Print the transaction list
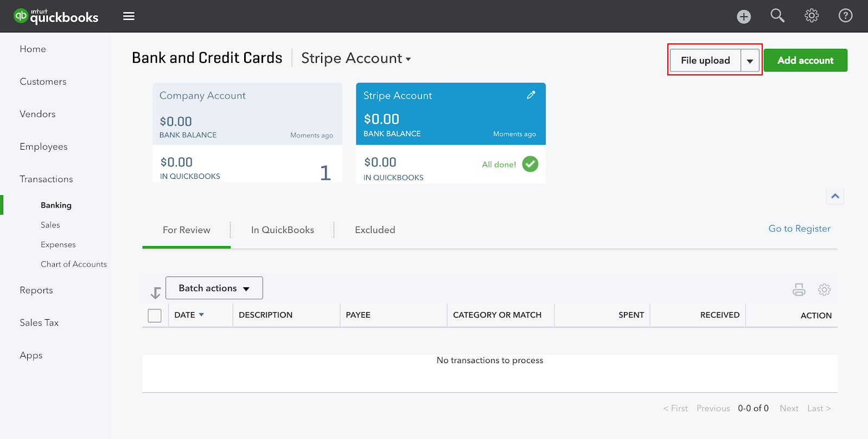This screenshot has width=868, height=439. 799,289
